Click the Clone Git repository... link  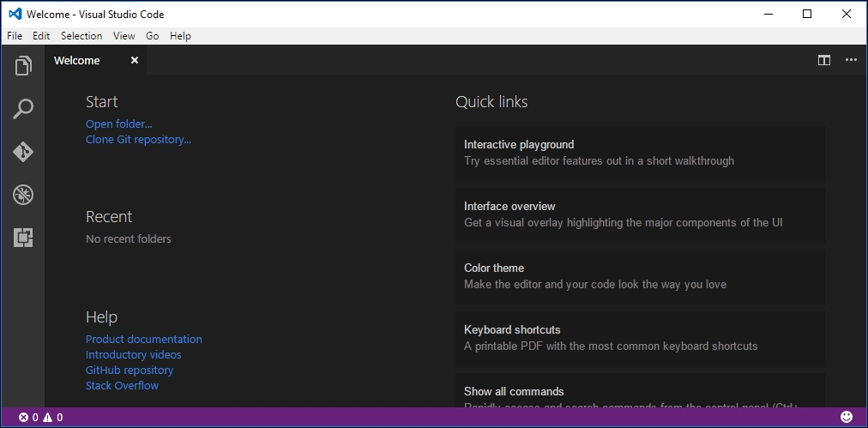click(138, 140)
